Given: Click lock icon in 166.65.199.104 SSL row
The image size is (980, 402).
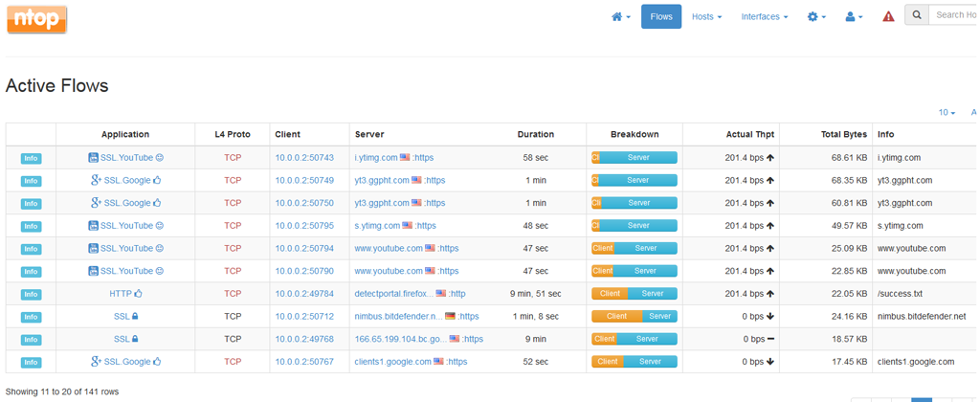Looking at the screenshot, I should pos(135,339).
